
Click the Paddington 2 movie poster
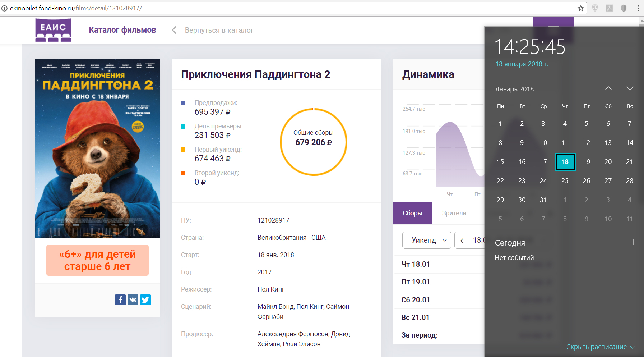97,148
